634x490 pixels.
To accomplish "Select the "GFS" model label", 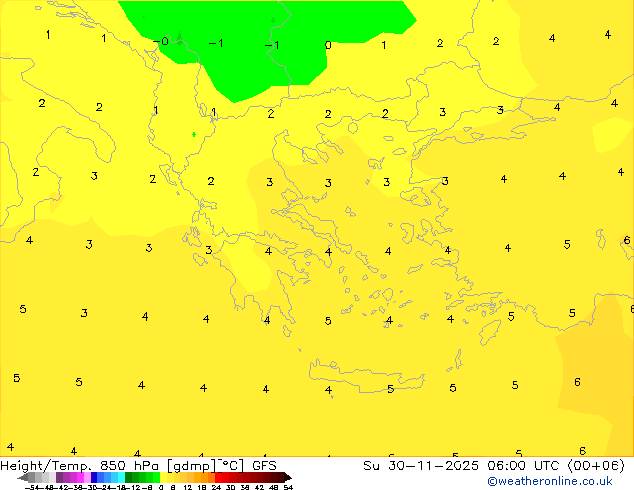I will tap(264, 466).
